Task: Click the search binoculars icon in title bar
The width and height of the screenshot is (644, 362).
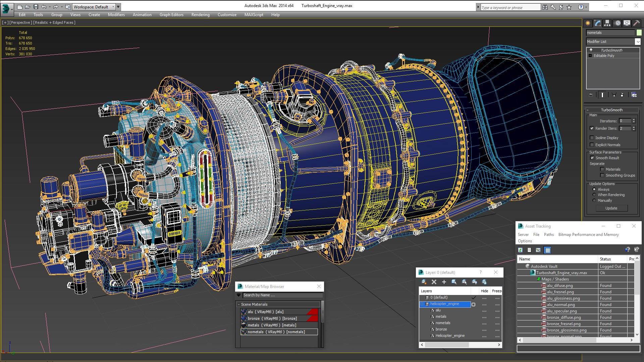Action: click(545, 7)
